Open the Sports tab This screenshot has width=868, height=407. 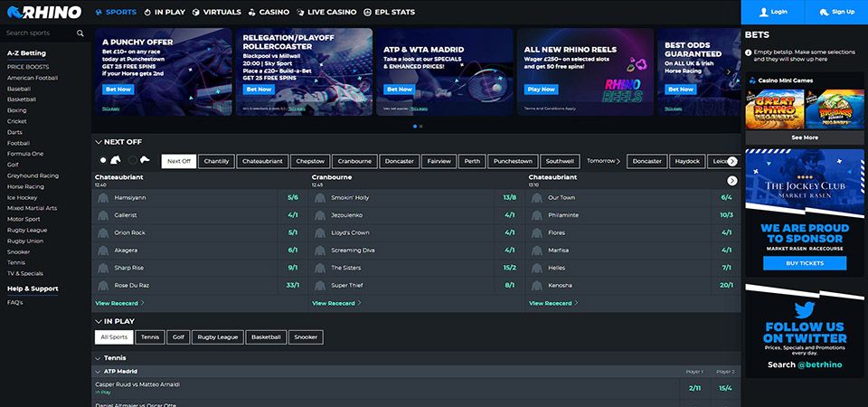click(116, 12)
